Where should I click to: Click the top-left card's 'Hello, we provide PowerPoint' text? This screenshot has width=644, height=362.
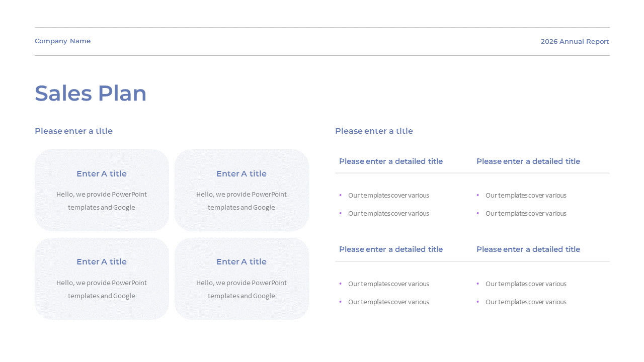(102, 195)
